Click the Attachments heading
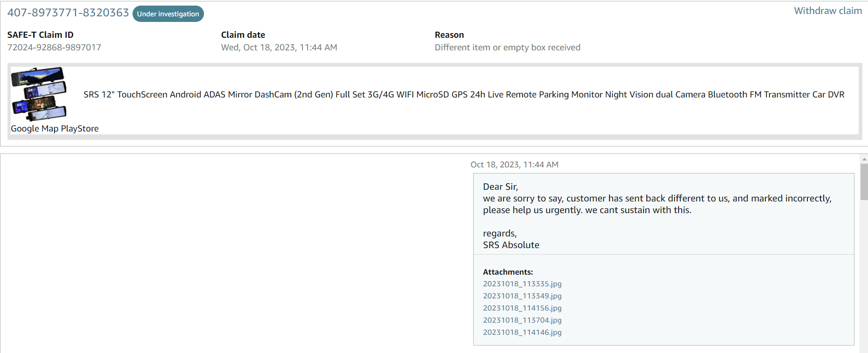The width and height of the screenshot is (868, 353). click(x=508, y=272)
